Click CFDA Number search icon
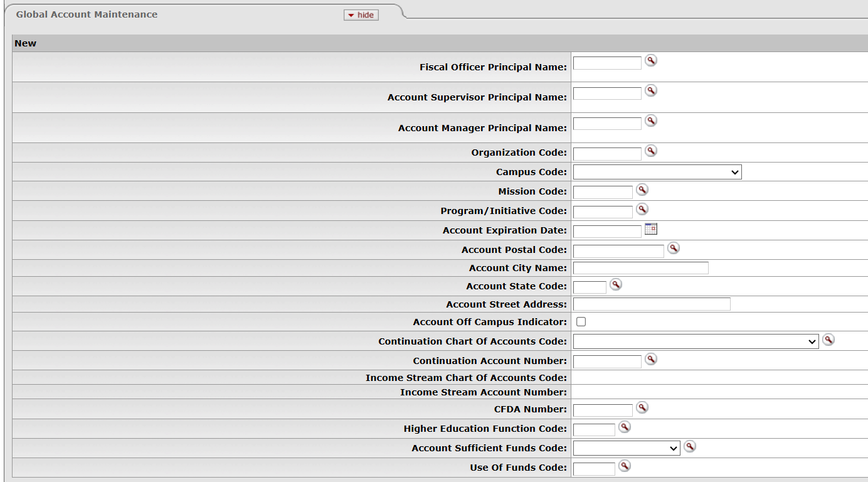This screenshot has width=868, height=482. [642, 407]
